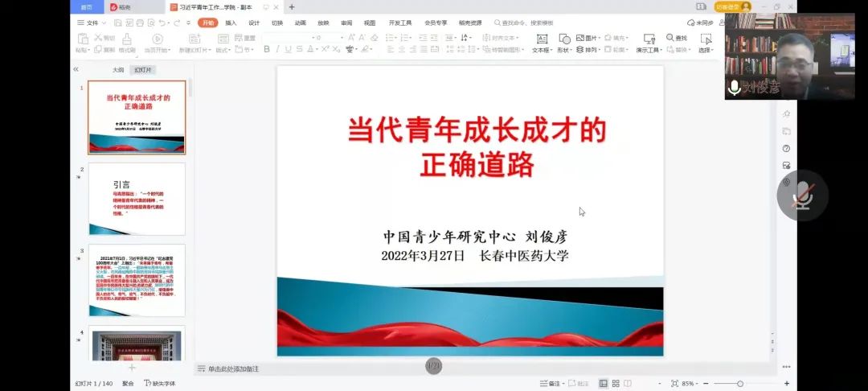Click the Italic formatting icon
The width and height of the screenshot is (868, 391).
click(x=278, y=50)
